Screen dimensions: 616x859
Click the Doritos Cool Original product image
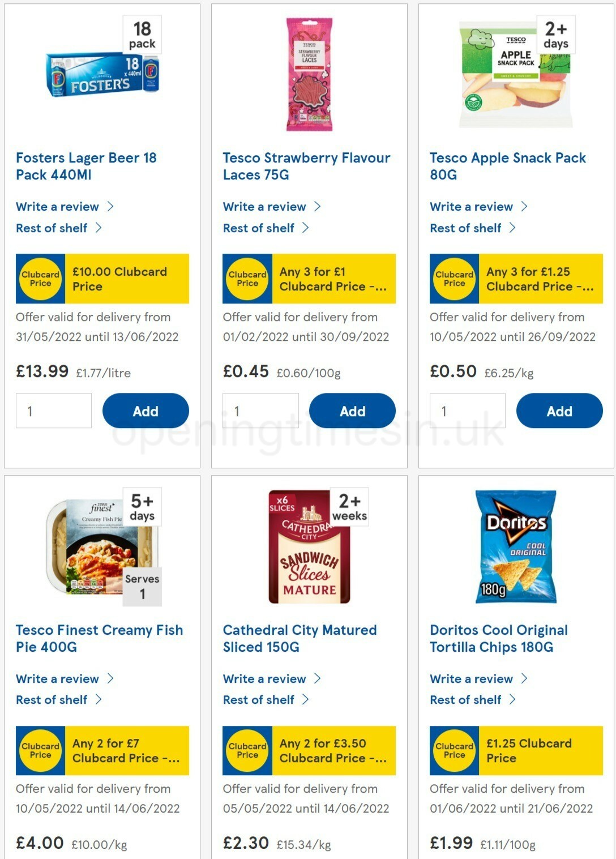click(516, 546)
